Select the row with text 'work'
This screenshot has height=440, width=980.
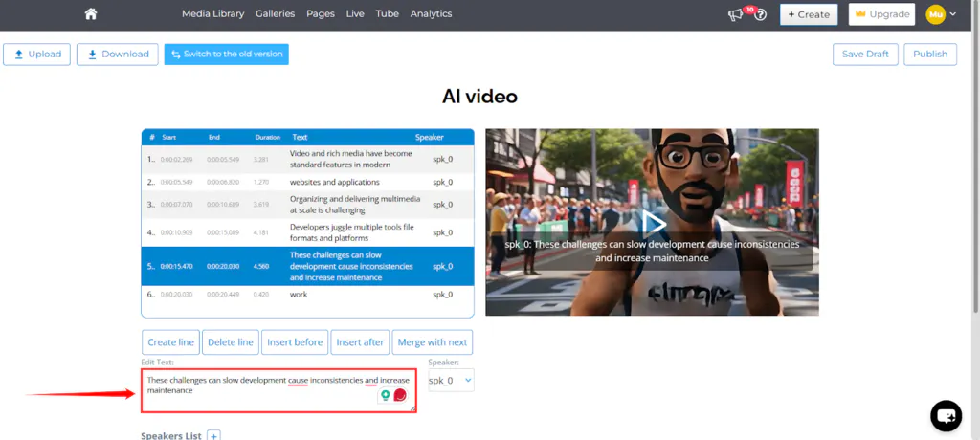click(x=307, y=295)
